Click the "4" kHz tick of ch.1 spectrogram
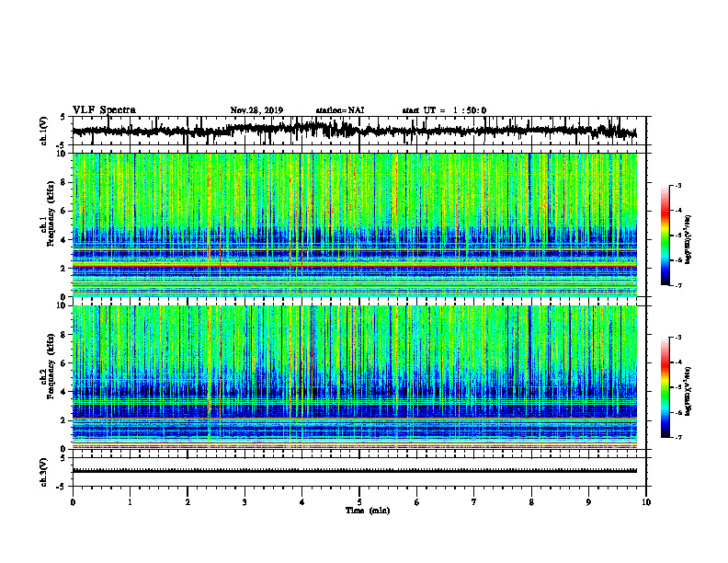The width and height of the screenshot is (728, 563). coord(64,240)
